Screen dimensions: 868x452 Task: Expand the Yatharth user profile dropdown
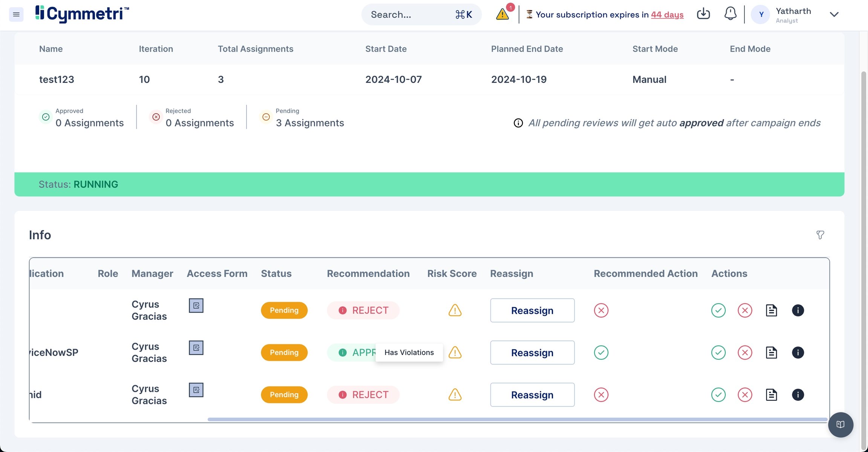click(834, 14)
